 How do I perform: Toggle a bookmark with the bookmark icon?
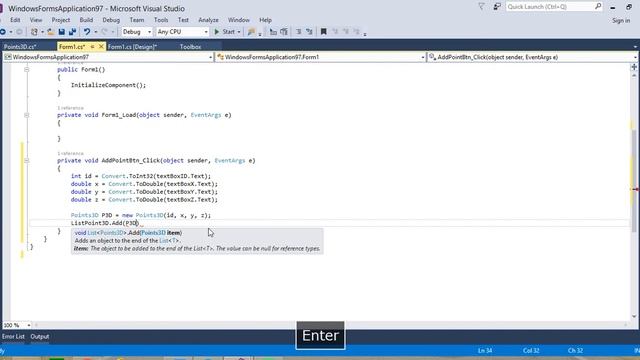point(324,32)
